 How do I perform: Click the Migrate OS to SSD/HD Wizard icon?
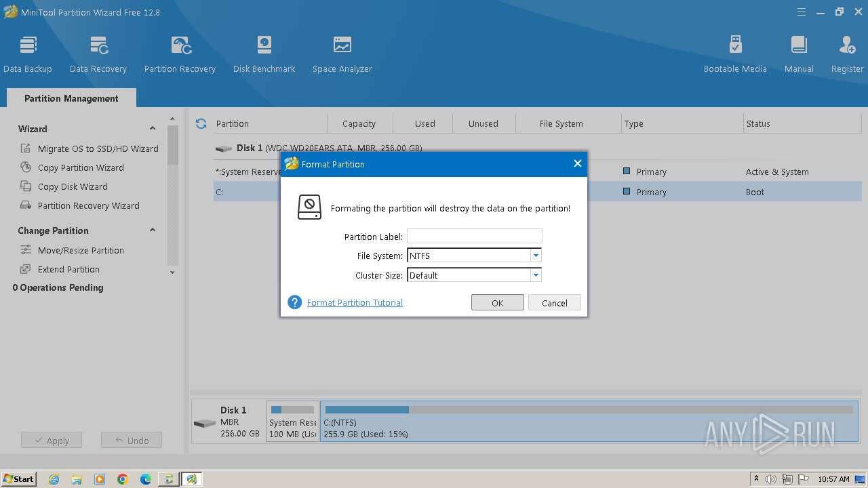(26, 148)
